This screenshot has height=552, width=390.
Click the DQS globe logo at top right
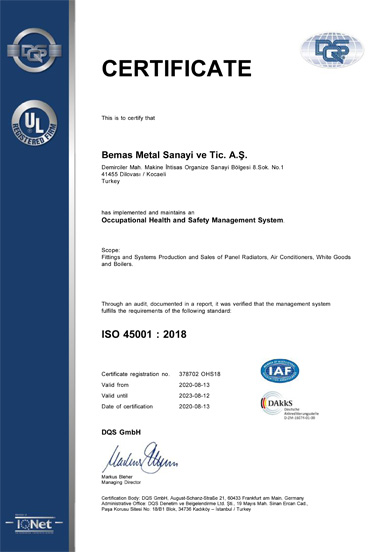pos(332,50)
